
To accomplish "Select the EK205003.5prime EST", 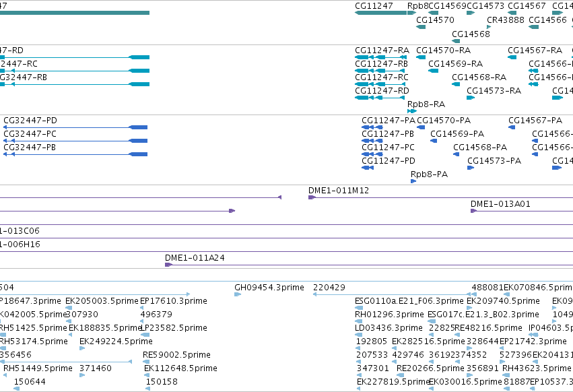I will click(102, 301).
